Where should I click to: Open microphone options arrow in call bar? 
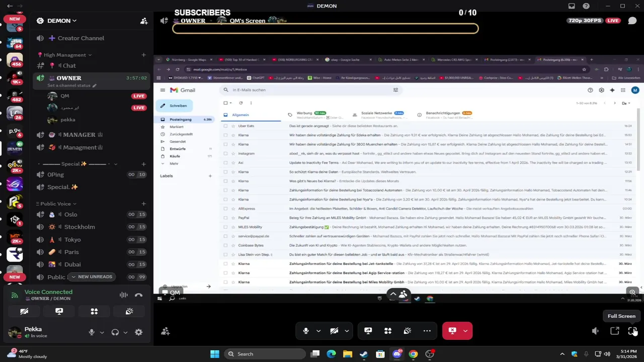(x=318, y=331)
